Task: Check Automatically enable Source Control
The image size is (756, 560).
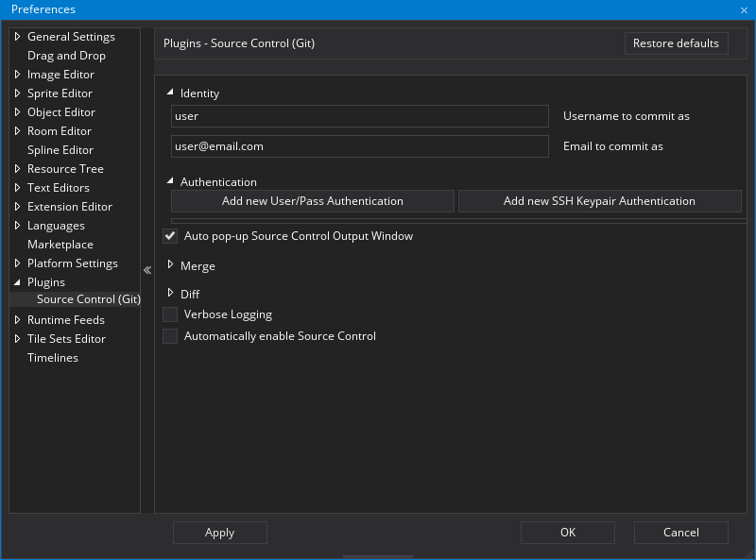Action: (x=170, y=336)
